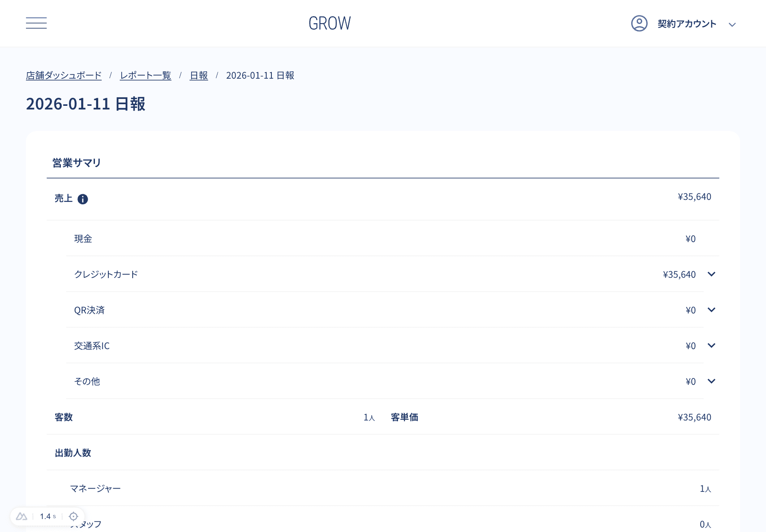Open the レポート一覧 breadcrumb link

click(x=145, y=75)
